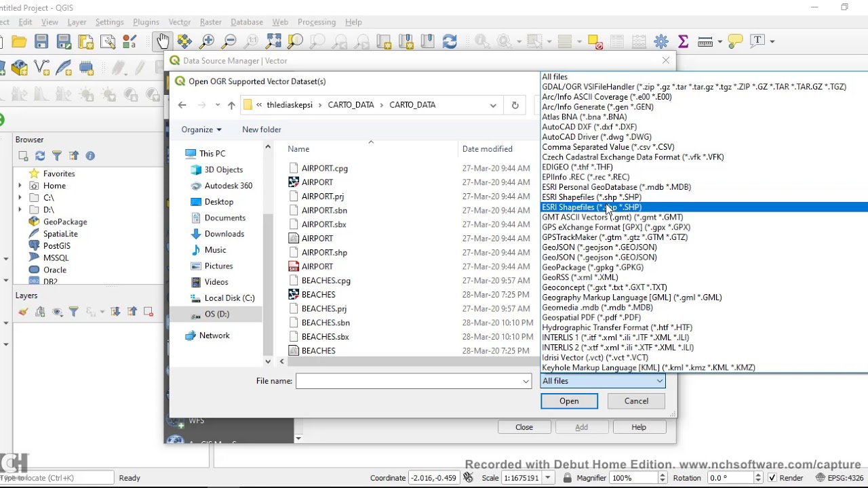Click the Zoom Out magnifier tool

tap(229, 41)
